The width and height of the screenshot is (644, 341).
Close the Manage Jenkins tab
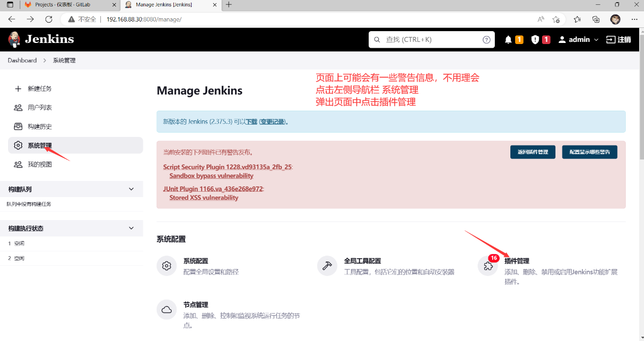pos(214,5)
